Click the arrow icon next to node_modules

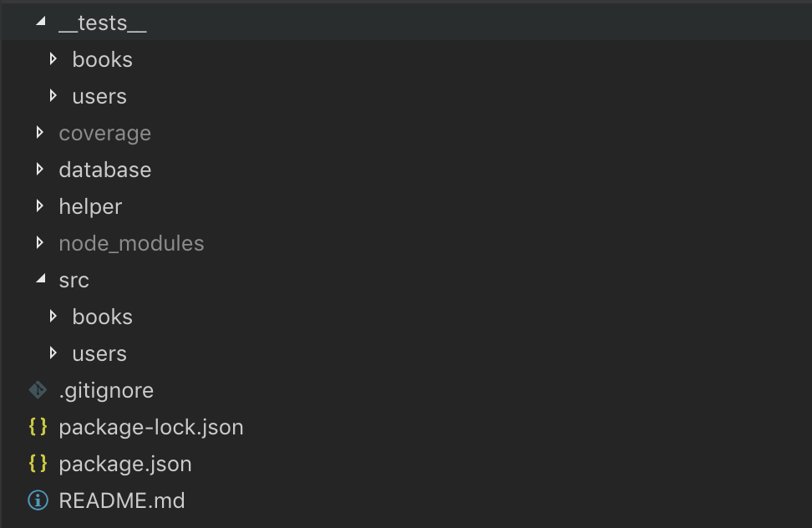[x=39, y=243]
